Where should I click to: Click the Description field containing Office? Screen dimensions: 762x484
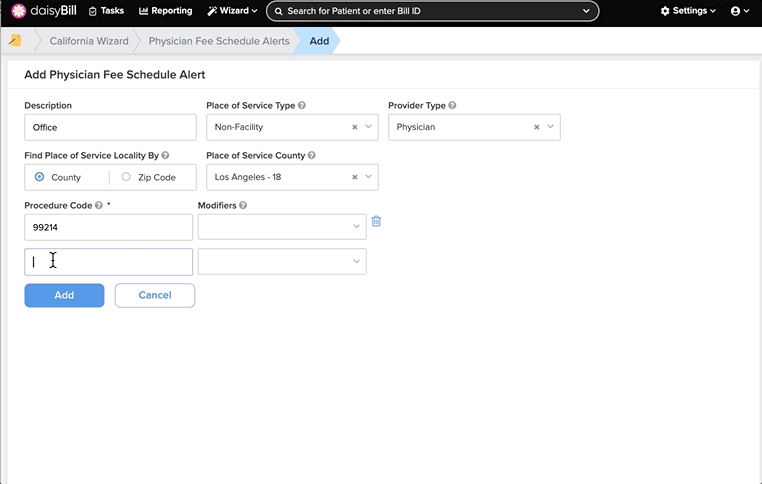pyautogui.click(x=110, y=127)
